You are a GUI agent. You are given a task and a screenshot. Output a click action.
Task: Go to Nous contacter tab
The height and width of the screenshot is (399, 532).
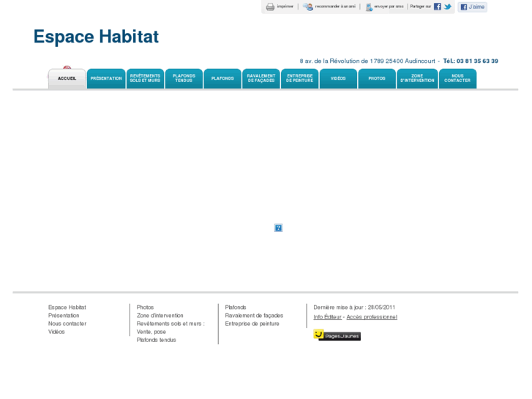(457, 79)
